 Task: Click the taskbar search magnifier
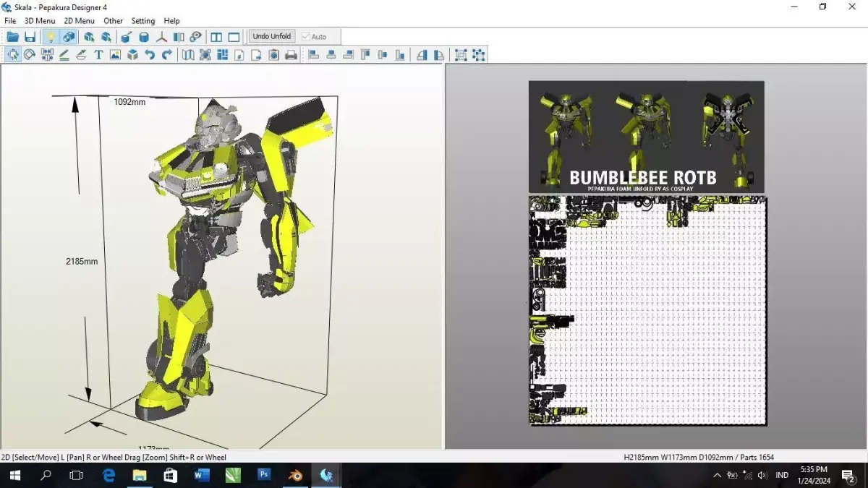(46, 475)
